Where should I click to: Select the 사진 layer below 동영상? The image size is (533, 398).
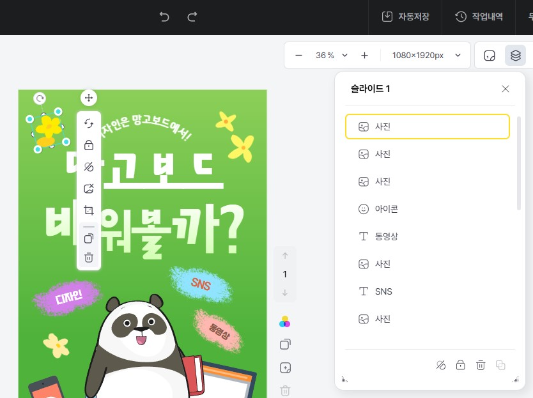427,264
